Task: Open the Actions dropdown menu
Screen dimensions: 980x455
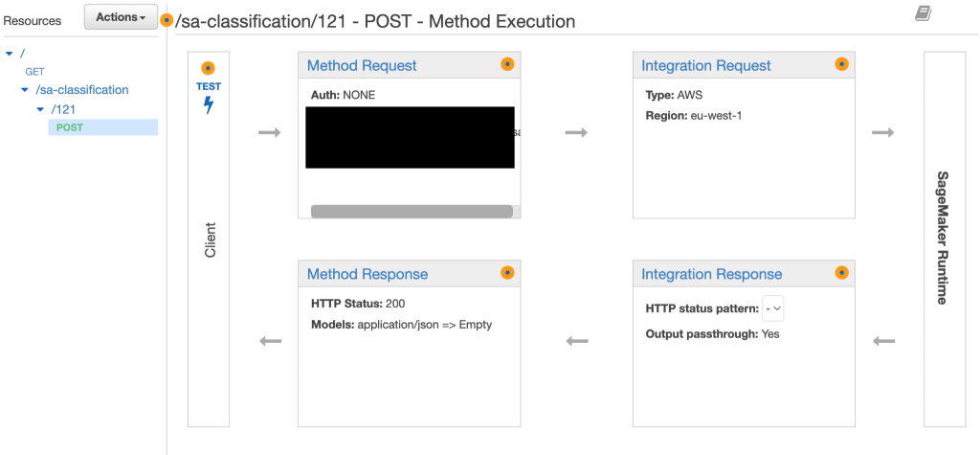Action: (121, 17)
